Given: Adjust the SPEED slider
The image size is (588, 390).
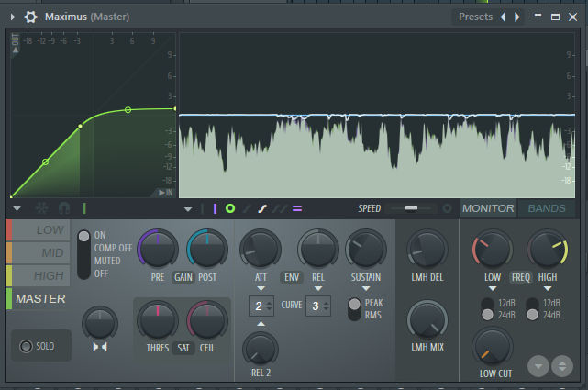Looking at the screenshot, I should click(x=411, y=208).
